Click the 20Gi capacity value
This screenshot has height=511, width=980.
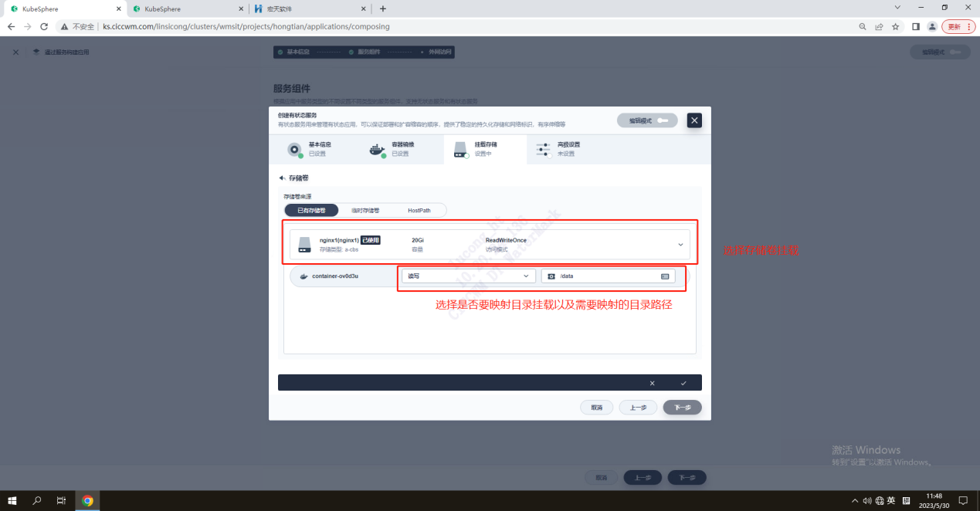click(418, 240)
